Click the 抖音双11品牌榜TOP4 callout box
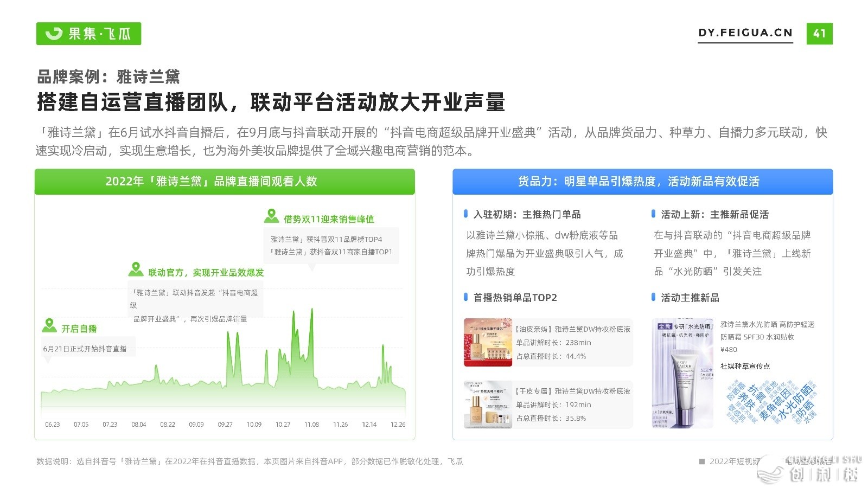868x488 pixels. tap(331, 246)
